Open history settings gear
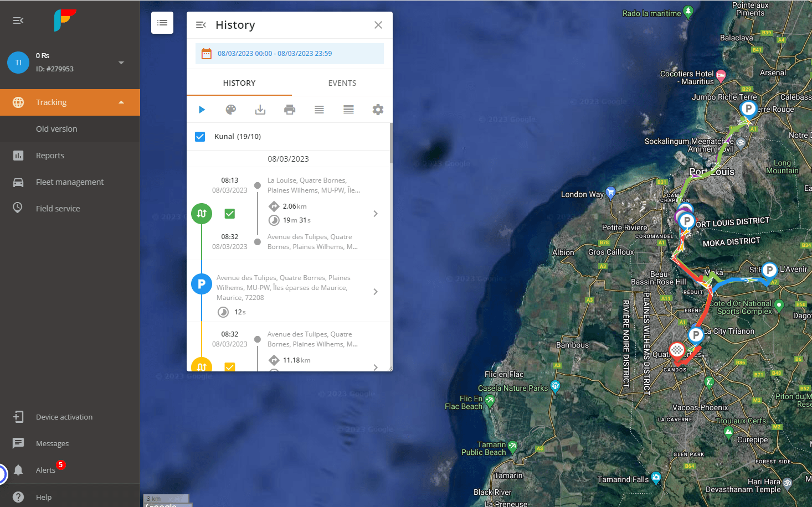Viewport: 812px width, 507px height. tap(378, 110)
